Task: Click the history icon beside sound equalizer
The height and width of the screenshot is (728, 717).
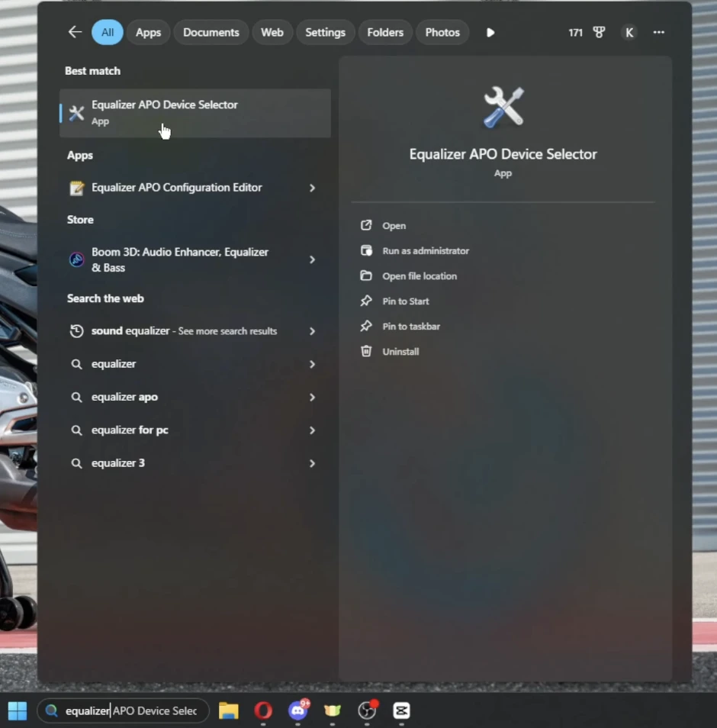Action: (76, 331)
